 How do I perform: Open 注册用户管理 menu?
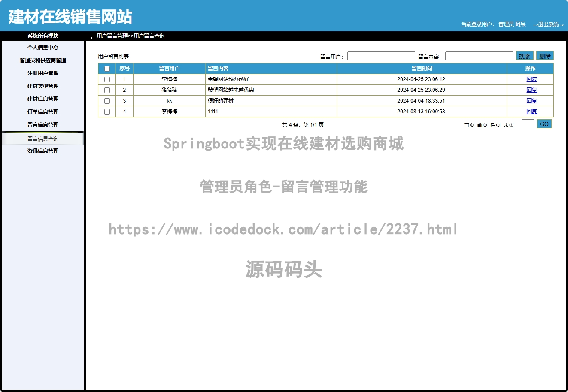pyautogui.click(x=43, y=73)
